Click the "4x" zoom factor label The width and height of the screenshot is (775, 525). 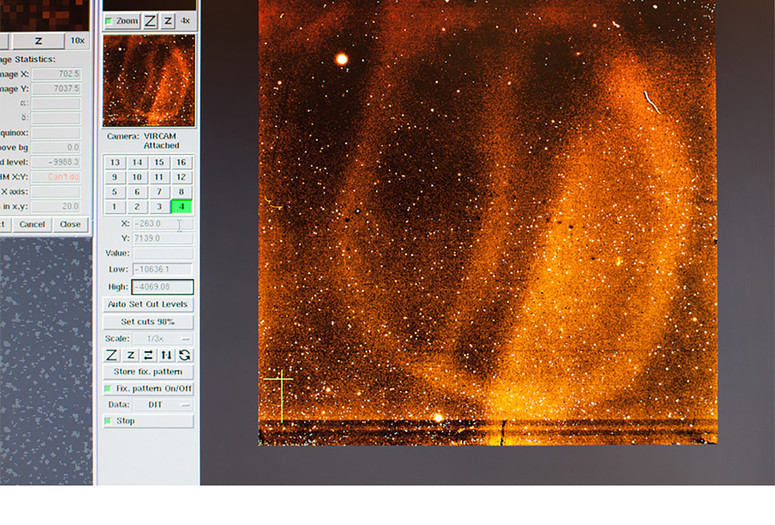click(x=185, y=21)
